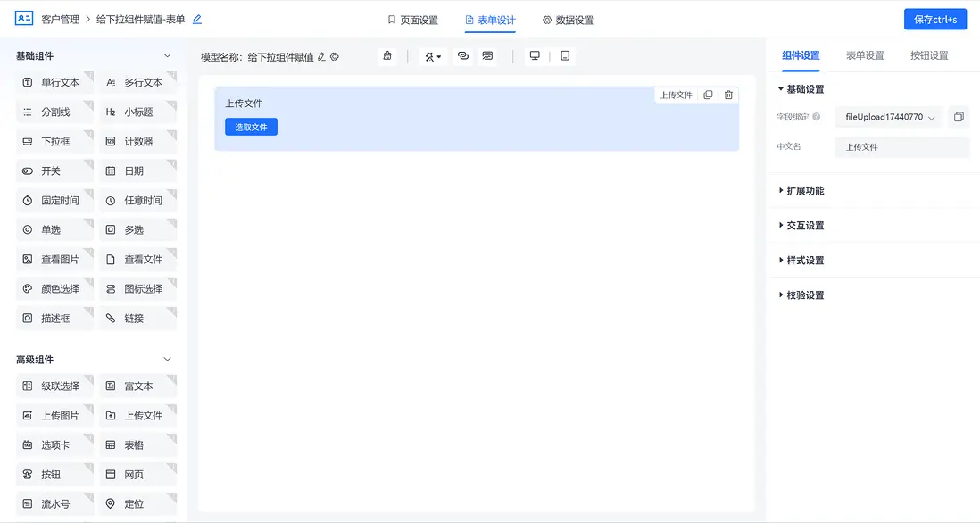Open the link icon in the toolbar
Screen dimensions: 980x523
pyautogui.click(x=462, y=55)
